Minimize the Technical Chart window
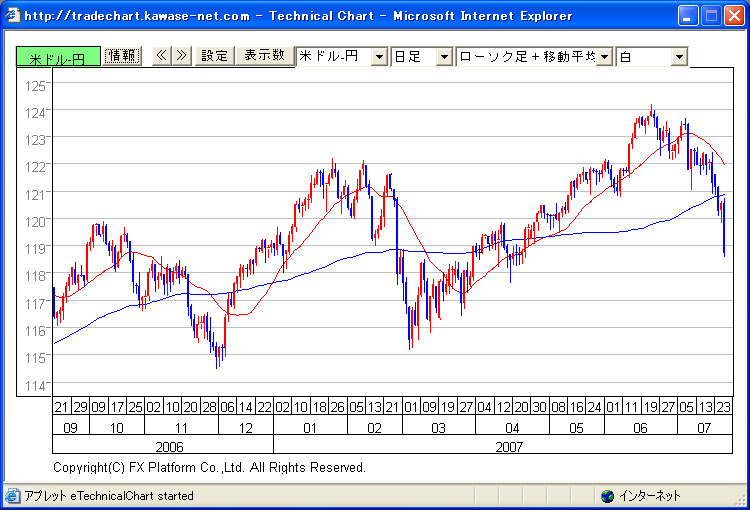The height and width of the screenshot is (510, 750). tap(688, 15)
